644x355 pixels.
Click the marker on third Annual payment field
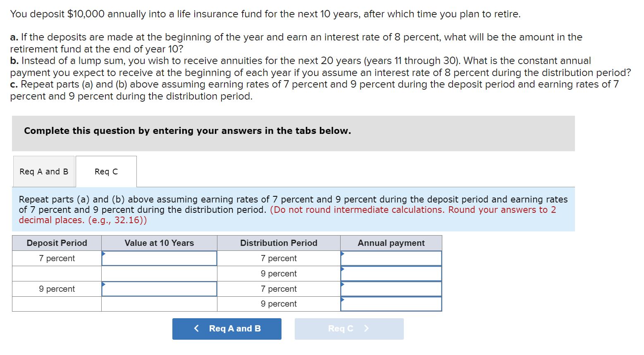point(341,284)
